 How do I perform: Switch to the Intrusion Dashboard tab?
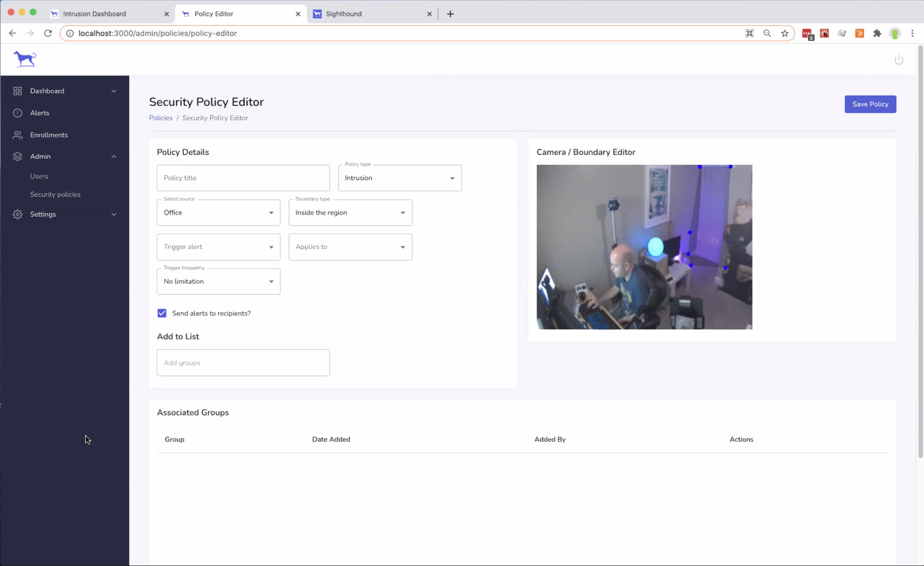pyautogui.click(x=109, y=14)
